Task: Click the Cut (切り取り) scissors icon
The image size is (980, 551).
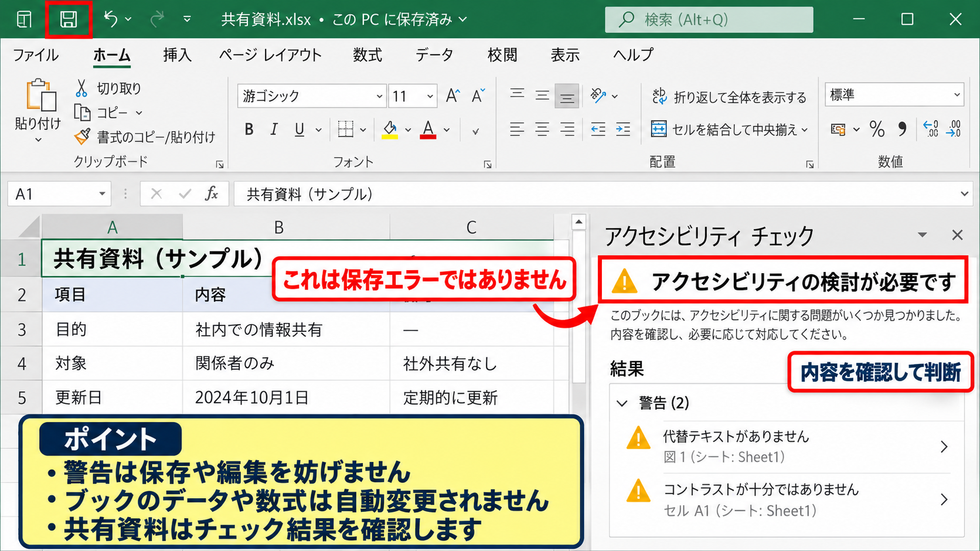Action: coord(81,89)
